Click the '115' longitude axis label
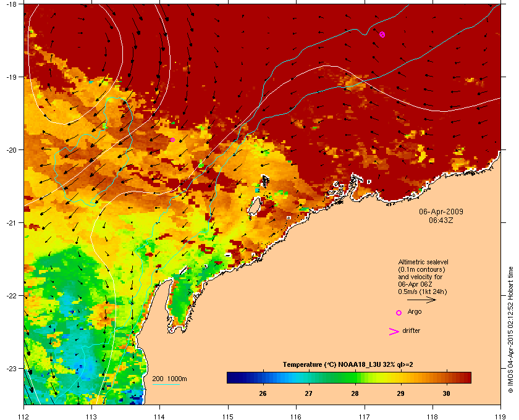This screenshot has height=420, width=519. point(228,416)
